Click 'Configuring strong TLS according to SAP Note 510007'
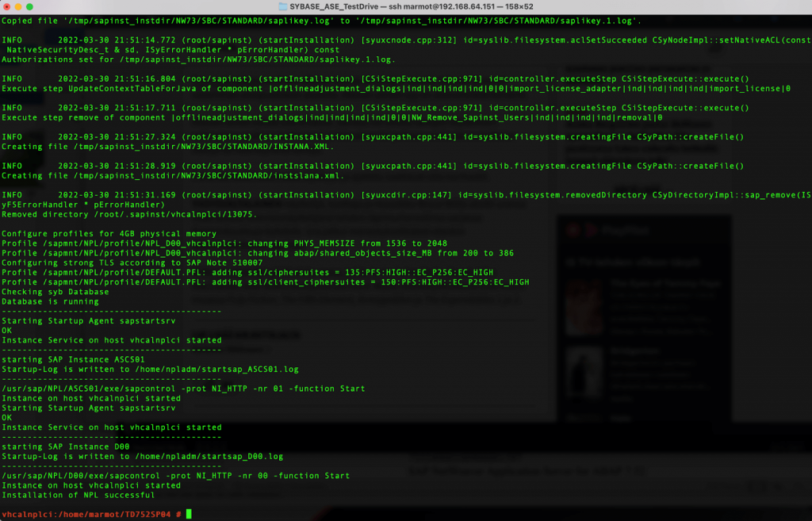This screenshot has height=521, width=812. [132, 262]
